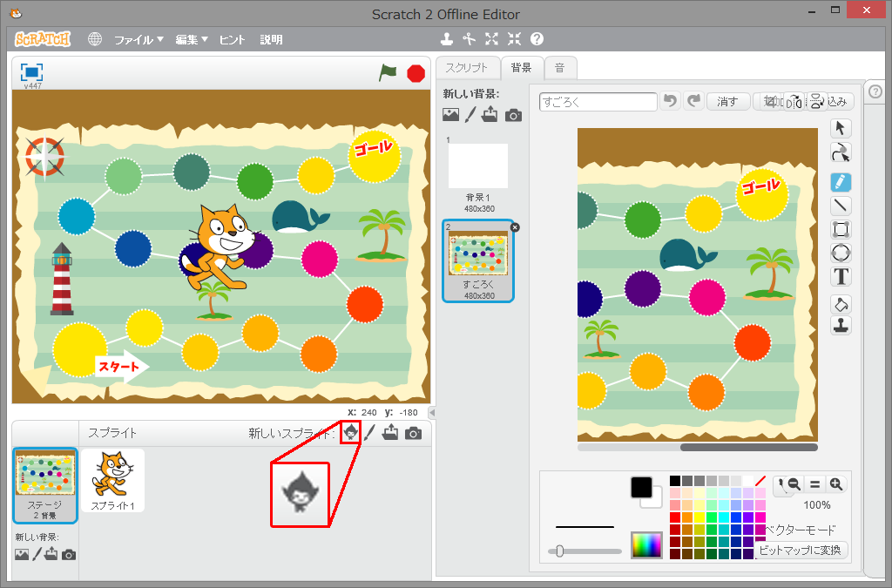
Task: Toggle full-screen presentation mode for the stage
Action: [x=32, y=72]
